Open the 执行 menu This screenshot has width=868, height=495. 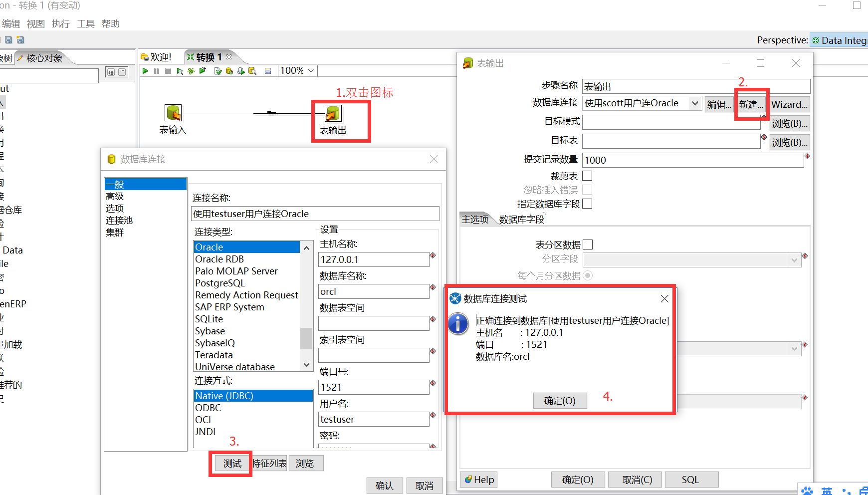[x=60, y=24]
